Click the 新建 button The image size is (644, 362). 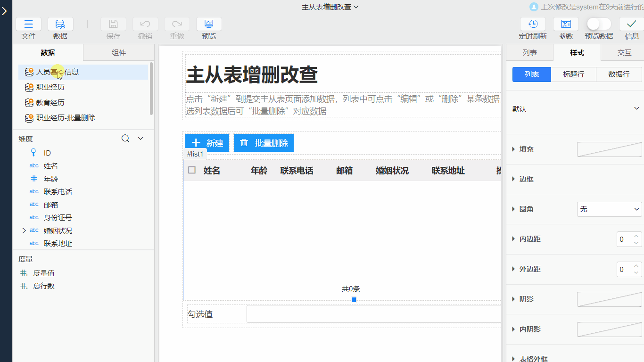[x=207, y=143]
